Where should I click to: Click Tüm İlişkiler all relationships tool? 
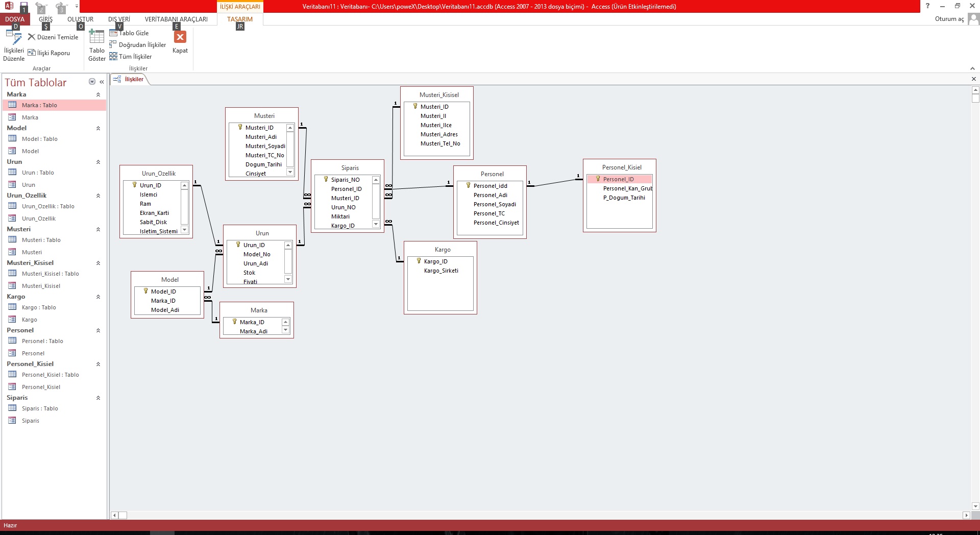pyautogui.click(x=113, y=57)
